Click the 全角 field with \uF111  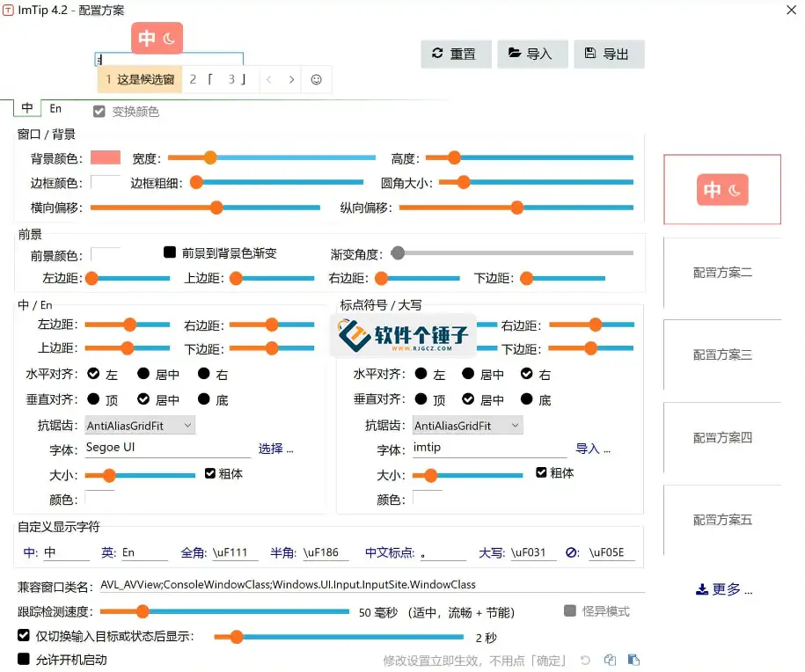[235, 552]
